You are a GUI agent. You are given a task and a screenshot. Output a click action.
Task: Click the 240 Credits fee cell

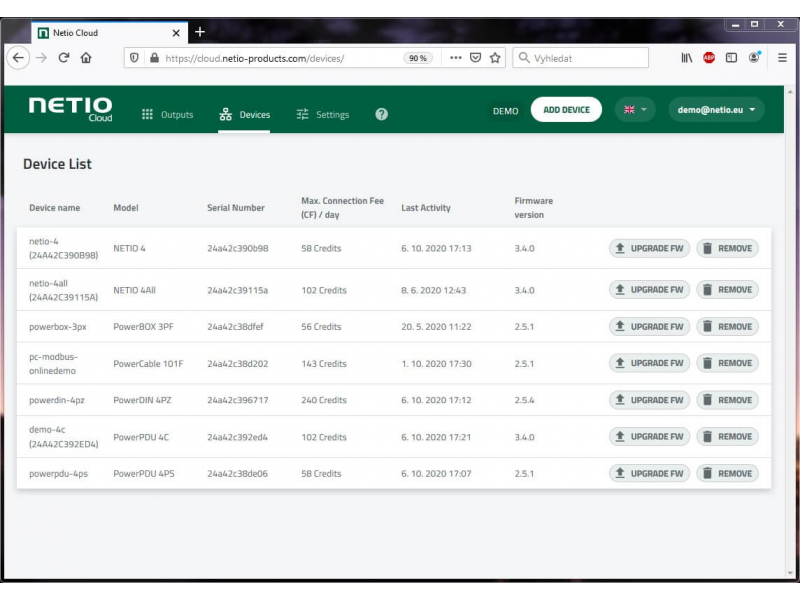324,400
